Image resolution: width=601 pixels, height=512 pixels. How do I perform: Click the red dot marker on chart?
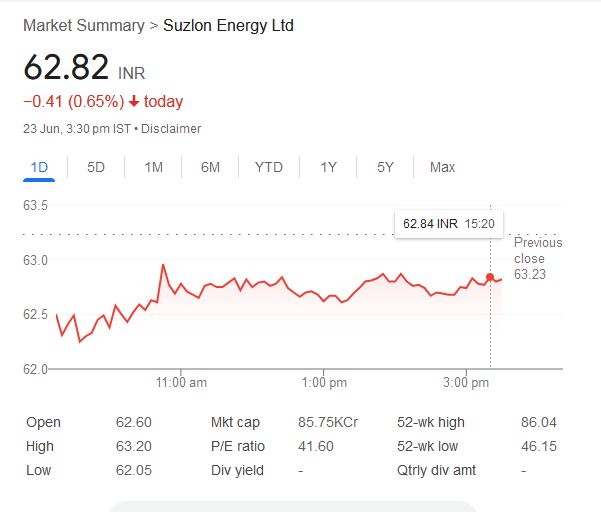(490, 277)
